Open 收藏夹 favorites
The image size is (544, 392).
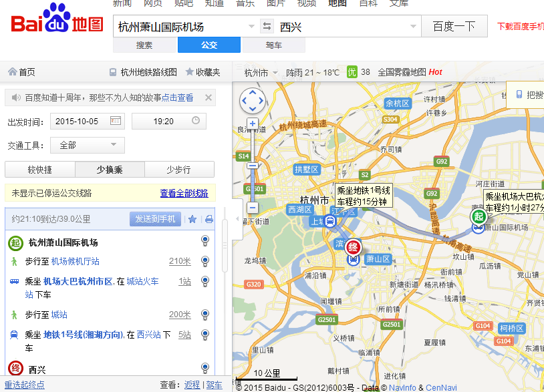[x=203, y=72]
